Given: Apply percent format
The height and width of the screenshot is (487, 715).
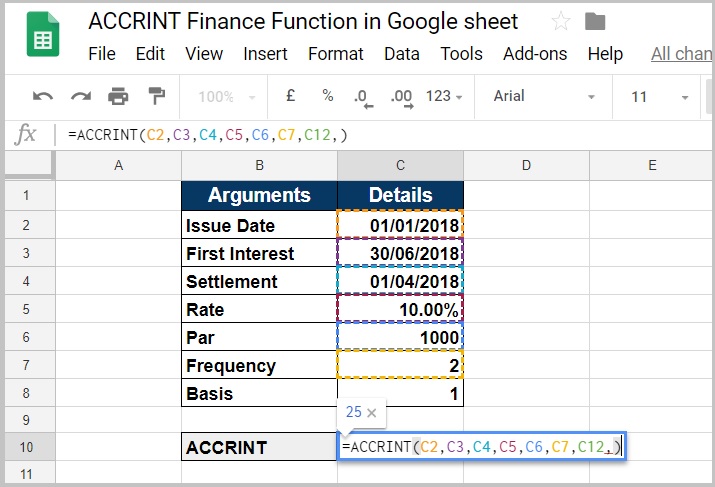Looking at the screenshot, I should click(x=327, y=97).
